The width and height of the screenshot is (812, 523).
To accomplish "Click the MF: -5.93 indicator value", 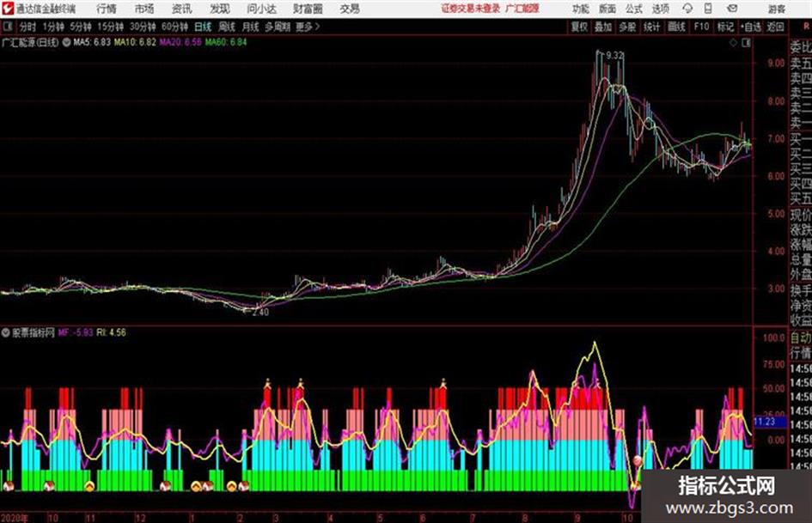I will pyautogui.click(x=76, y=332).
